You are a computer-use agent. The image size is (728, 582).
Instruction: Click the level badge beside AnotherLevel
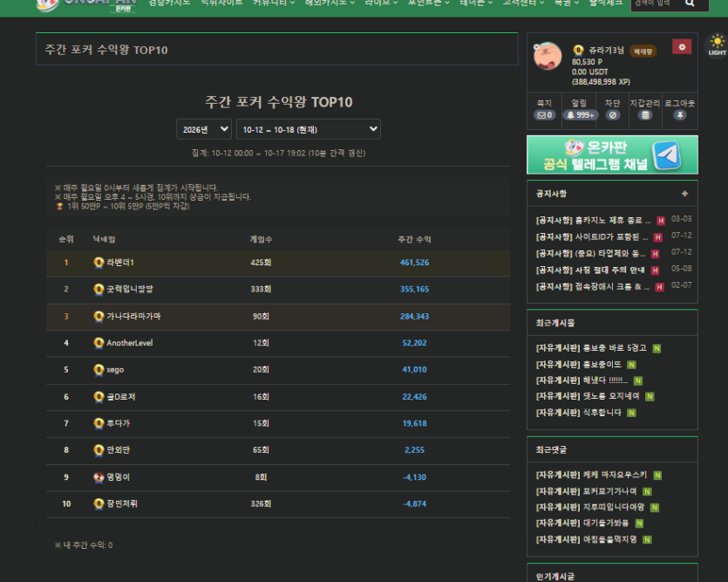click(99, 343)
